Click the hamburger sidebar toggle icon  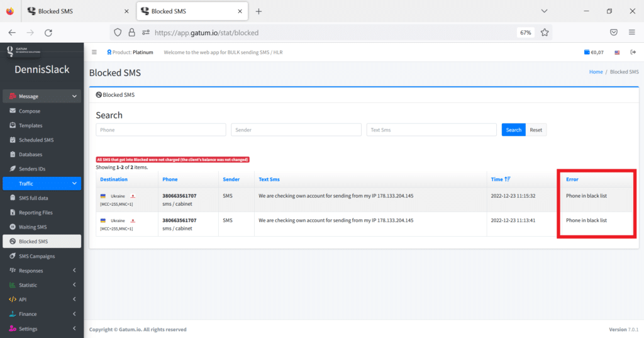point(94,52)
